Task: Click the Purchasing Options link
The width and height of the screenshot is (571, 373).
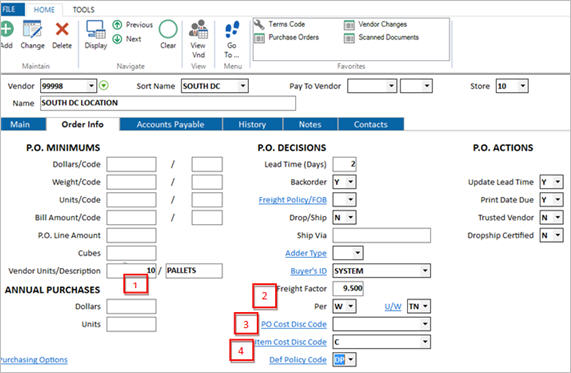Action: click(34, 360)
